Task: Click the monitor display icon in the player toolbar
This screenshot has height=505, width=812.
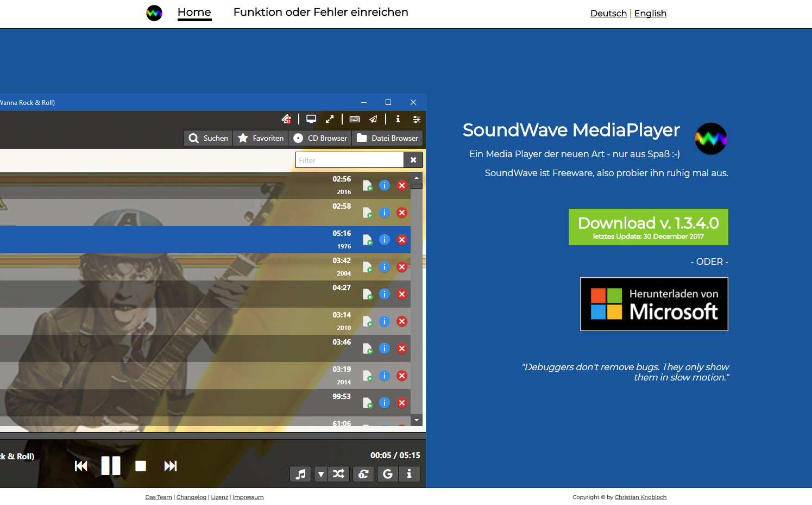Action: tap(311, 119)
